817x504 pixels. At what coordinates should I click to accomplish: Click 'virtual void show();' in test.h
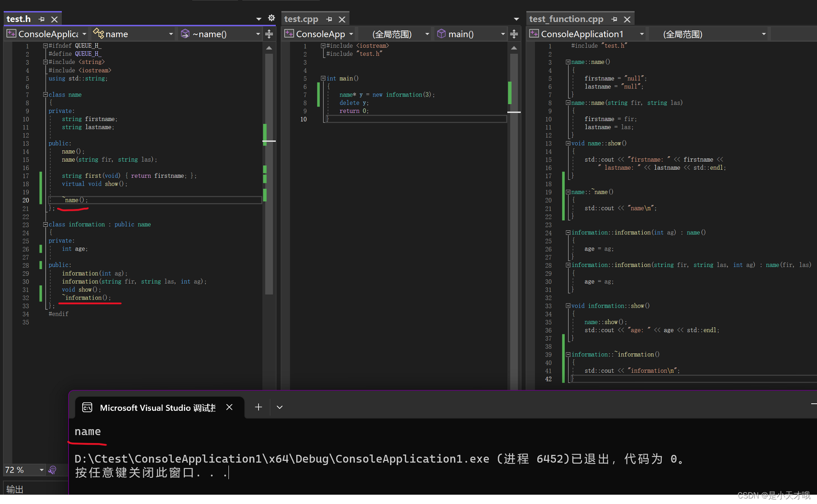tap(94, 184)
